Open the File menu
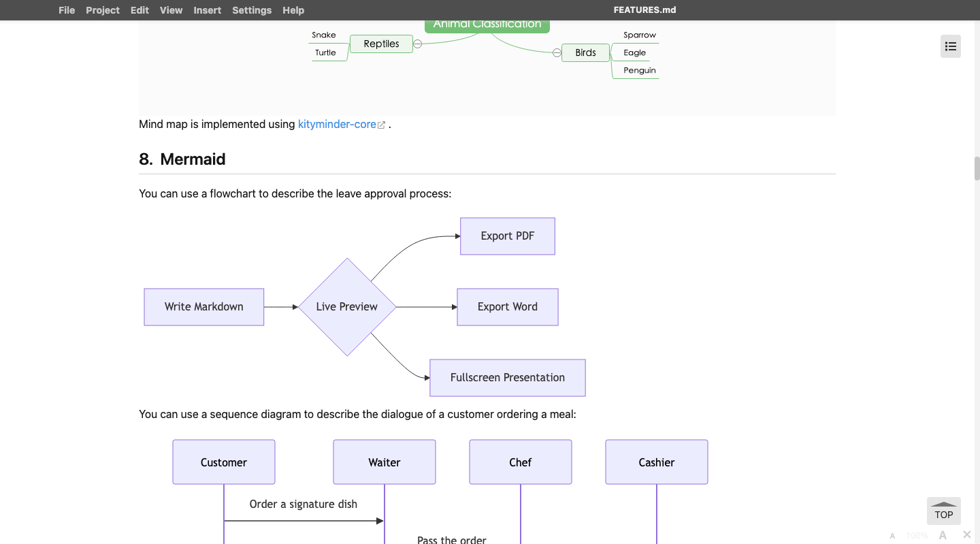The image size is (980, 544). point(67,10)
